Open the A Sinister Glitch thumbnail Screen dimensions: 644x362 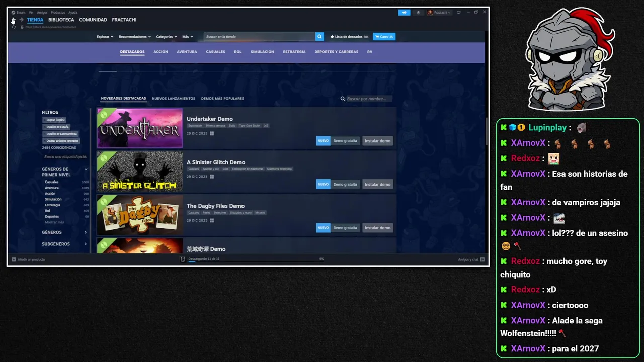(x=140, y=171)
